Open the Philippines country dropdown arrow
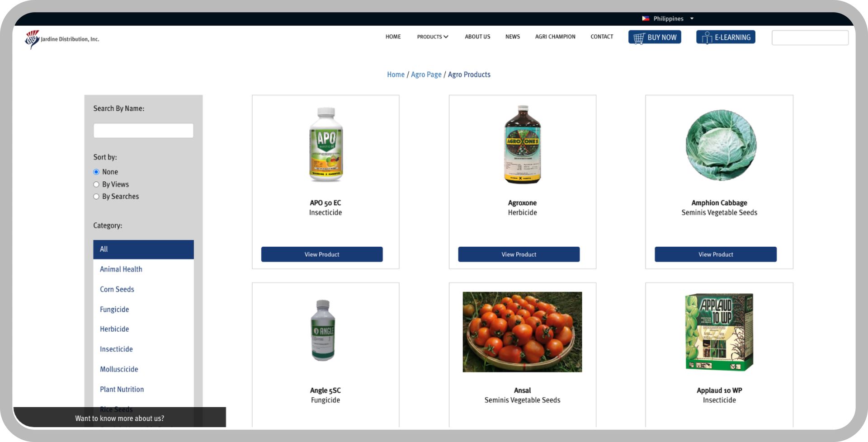This screenshot has height=442, width=868. point(692,19)
